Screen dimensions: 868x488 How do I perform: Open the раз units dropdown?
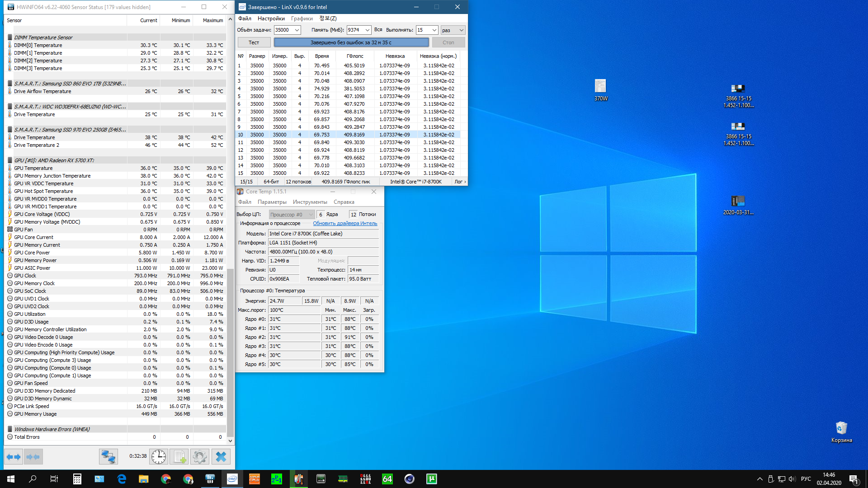click(x=461, y=30)
